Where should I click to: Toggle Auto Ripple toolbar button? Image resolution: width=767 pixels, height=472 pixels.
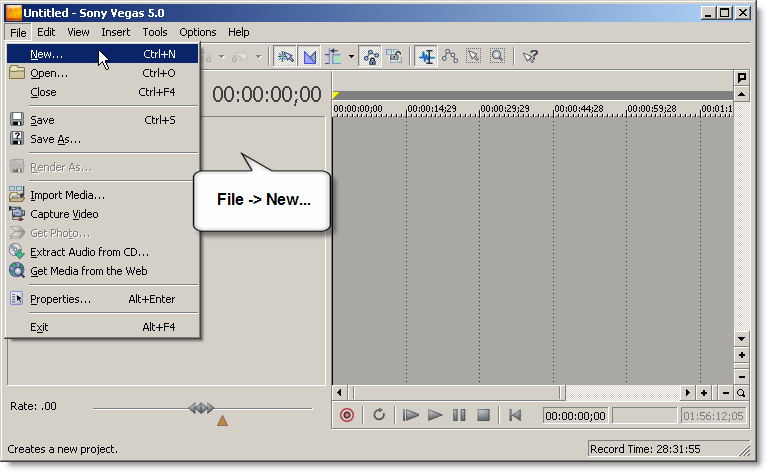pos(334,57)
